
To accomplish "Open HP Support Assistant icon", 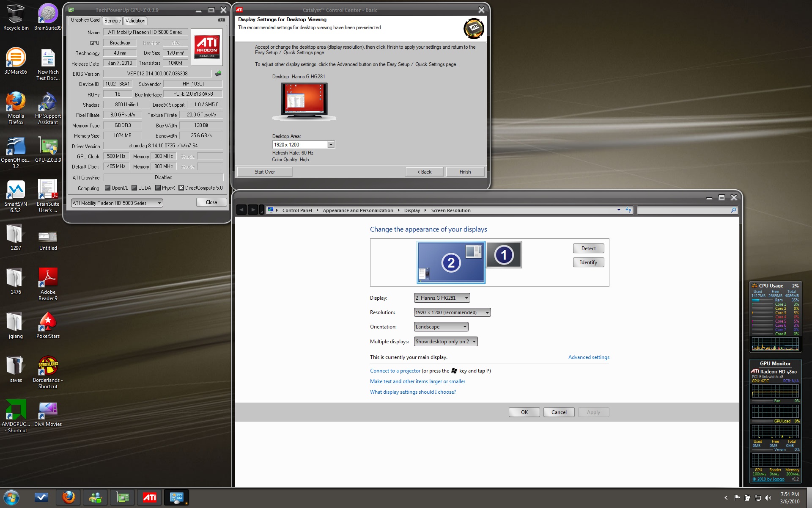I will click(x=48, y=108).
